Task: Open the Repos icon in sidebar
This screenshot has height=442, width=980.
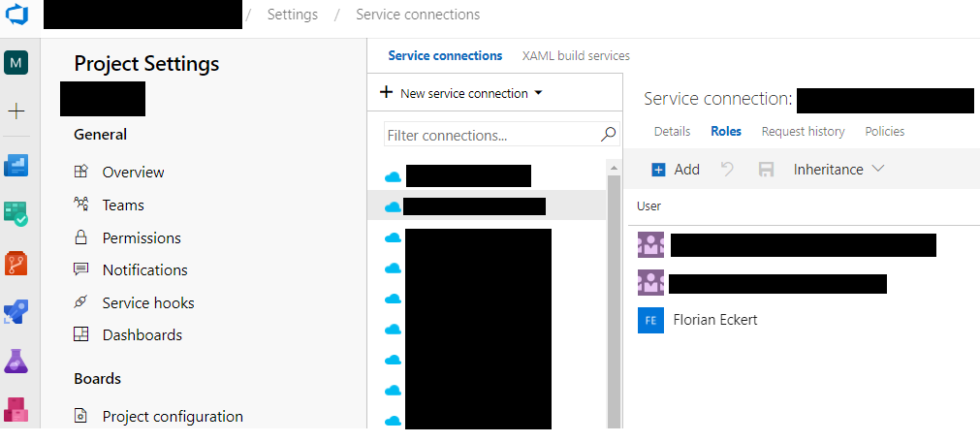Action: click(16, 263)
